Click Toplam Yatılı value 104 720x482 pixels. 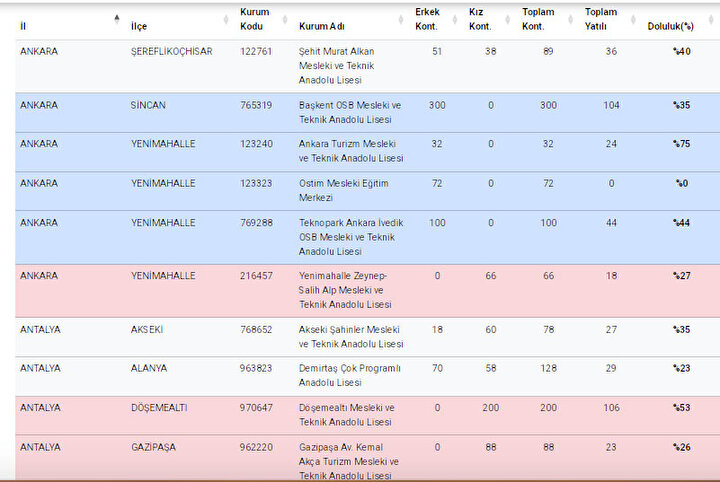[611, 105]
